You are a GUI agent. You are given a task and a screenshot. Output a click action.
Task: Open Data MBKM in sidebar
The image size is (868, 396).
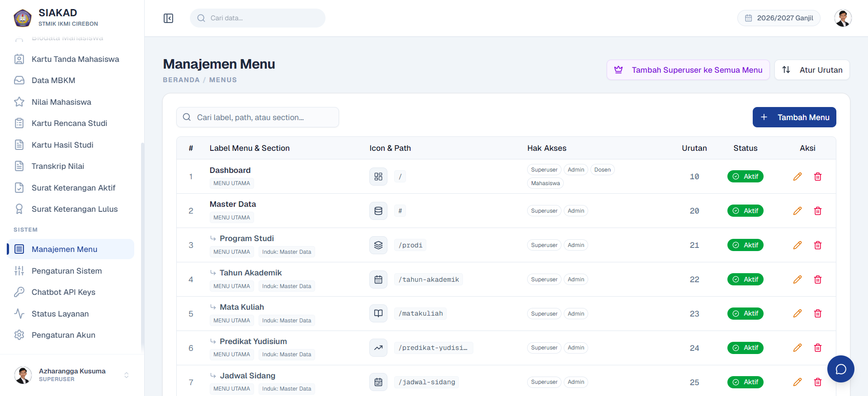[71, 80]
